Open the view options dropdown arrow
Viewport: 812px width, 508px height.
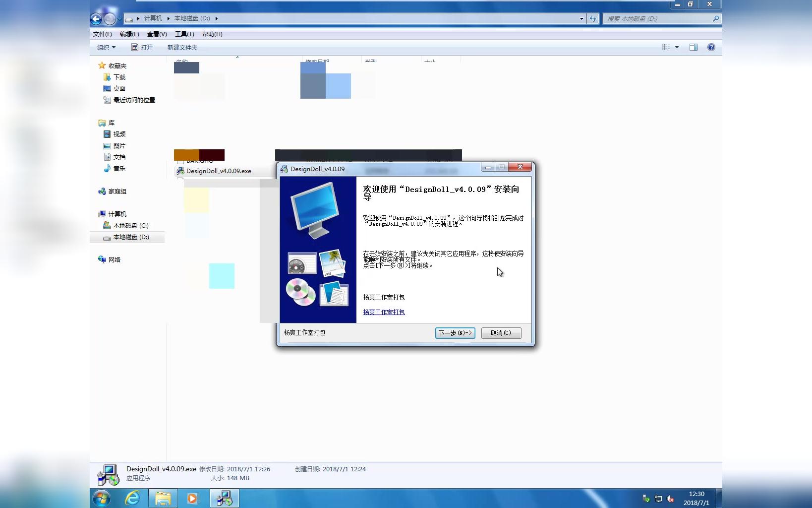click(677, 47)
